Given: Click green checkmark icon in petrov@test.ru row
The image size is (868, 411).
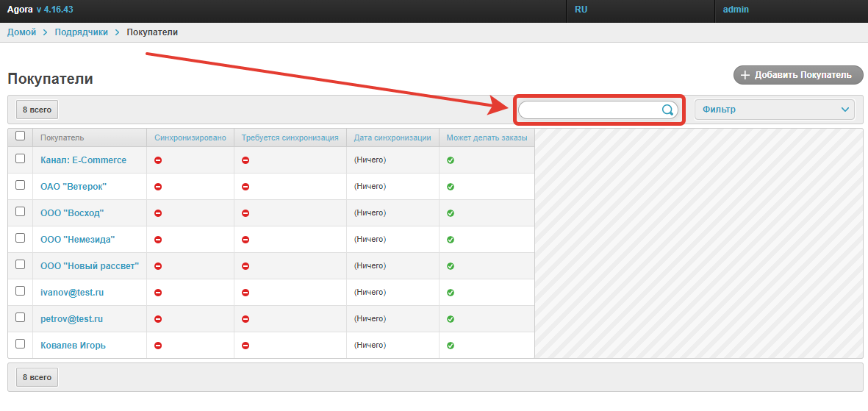Looking at the screenshot, I should click(451, 319).
